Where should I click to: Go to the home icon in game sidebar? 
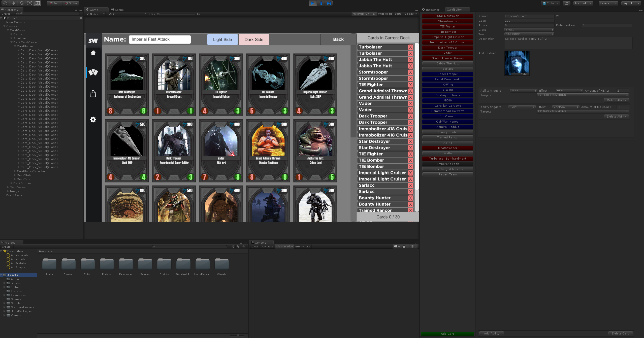click(93, 53)
